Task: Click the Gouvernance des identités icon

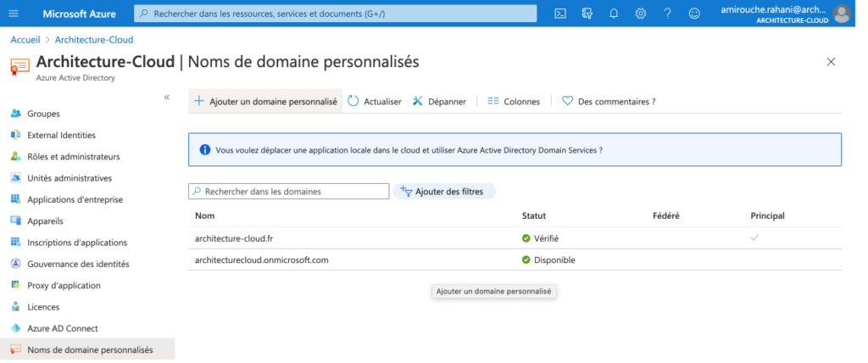Action: pos(16,264)
